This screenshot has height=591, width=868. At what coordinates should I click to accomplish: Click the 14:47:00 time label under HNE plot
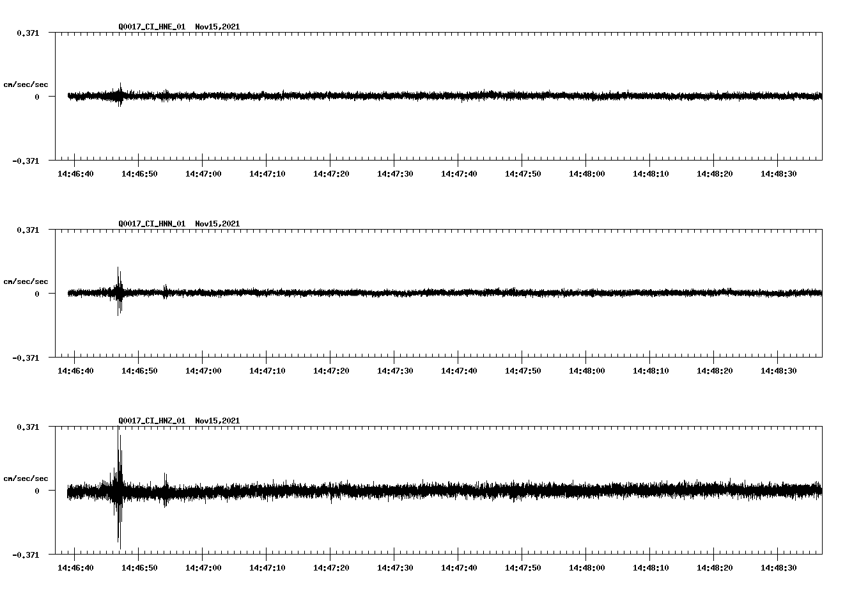pos(203,174)
